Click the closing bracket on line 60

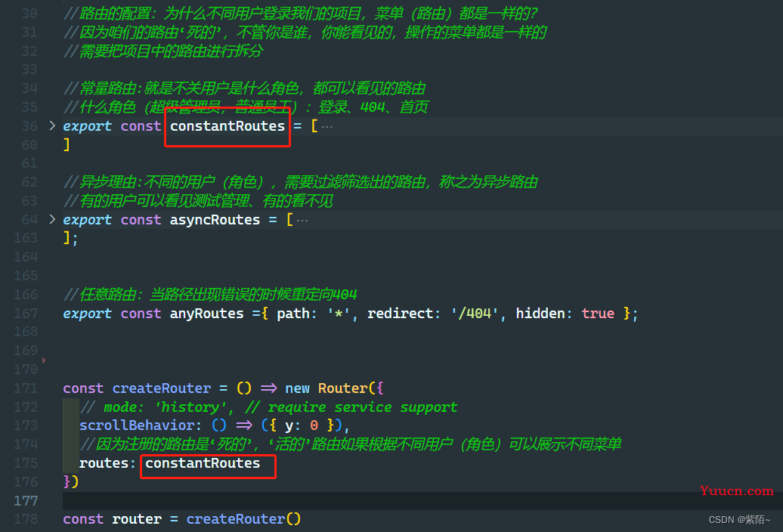[x=67, y=145]
